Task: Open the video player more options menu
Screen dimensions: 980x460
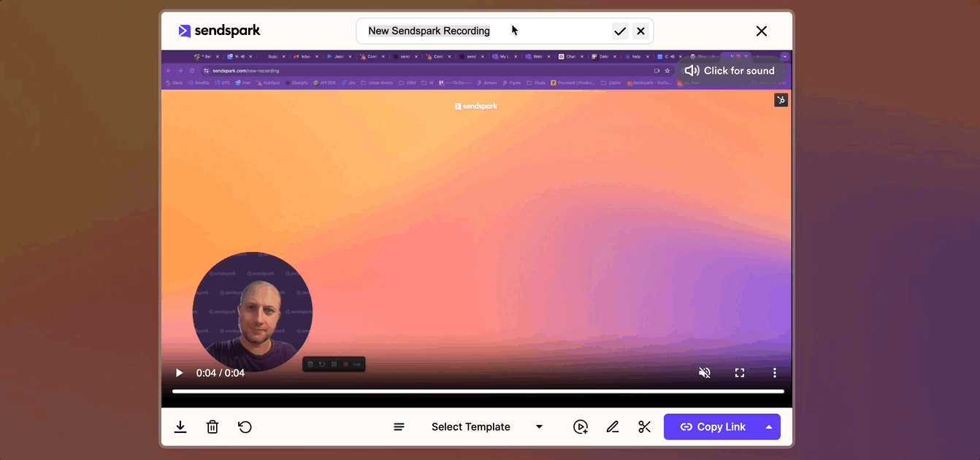Action: pyautogui.click(x=775, y=373)
